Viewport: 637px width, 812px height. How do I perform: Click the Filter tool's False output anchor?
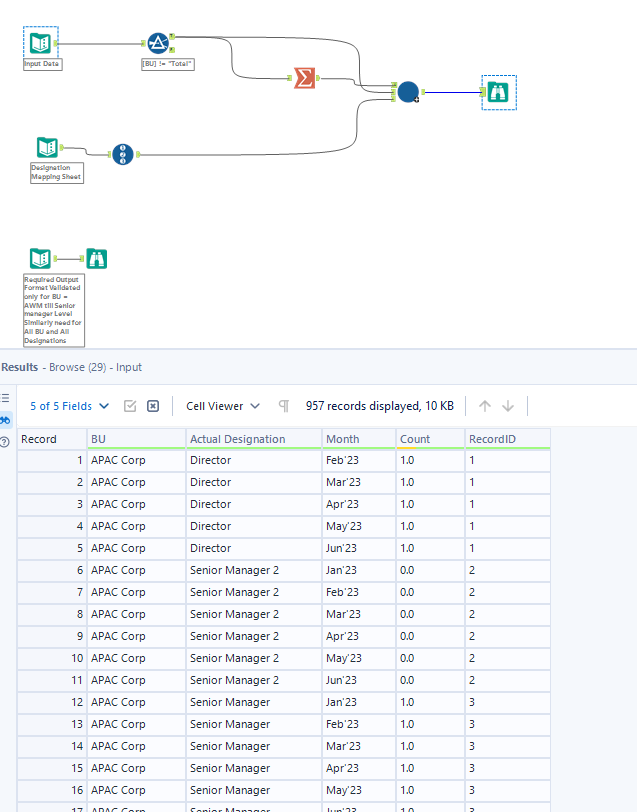(x=172, y=50)
